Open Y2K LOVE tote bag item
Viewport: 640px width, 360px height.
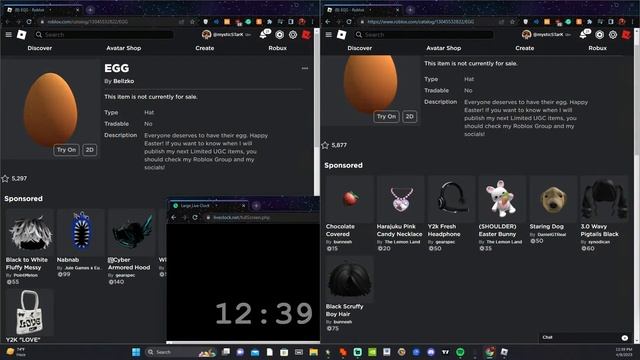[30, 316]
